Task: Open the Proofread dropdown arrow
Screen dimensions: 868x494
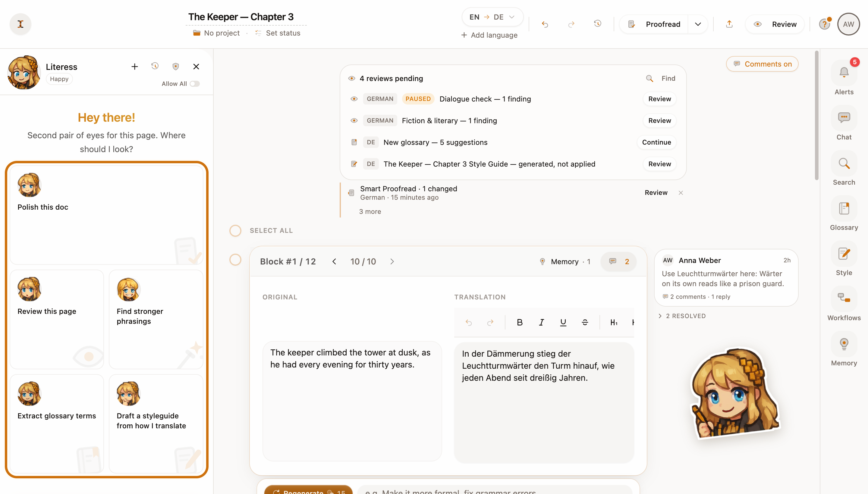Action: point(698,24)
